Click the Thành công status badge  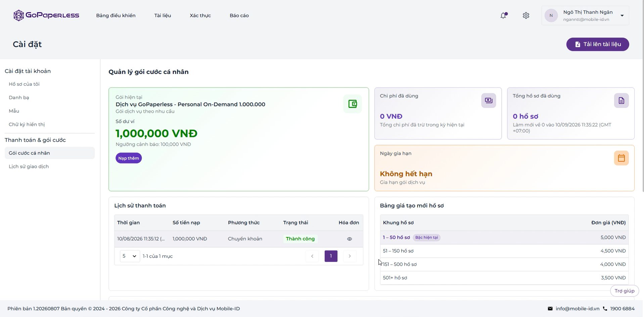click(300, 239)
